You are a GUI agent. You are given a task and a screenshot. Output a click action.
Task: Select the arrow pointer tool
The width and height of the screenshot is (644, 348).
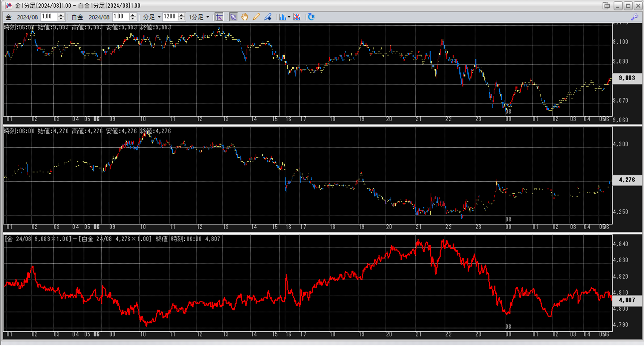(x=233, y=17)
